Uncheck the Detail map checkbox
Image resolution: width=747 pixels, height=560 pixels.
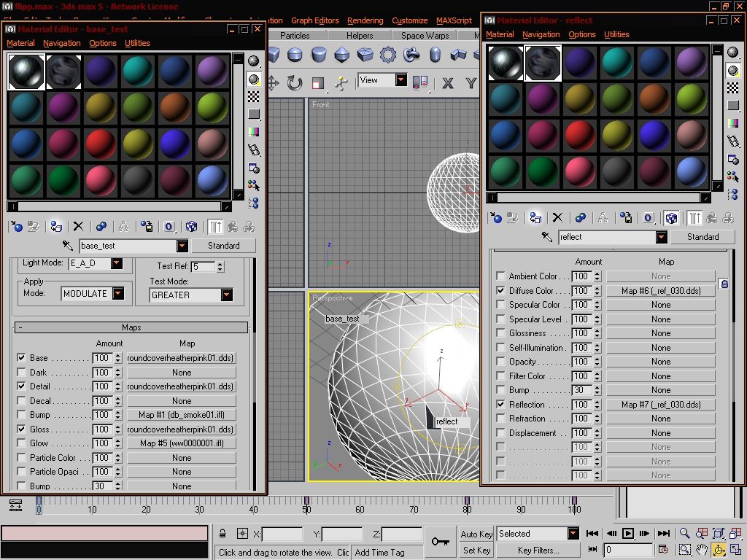(x=21, y=386)
